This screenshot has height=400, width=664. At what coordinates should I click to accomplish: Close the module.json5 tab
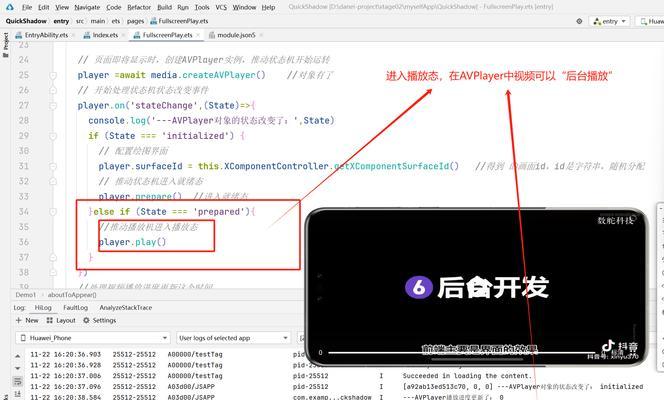pos(261,35)
